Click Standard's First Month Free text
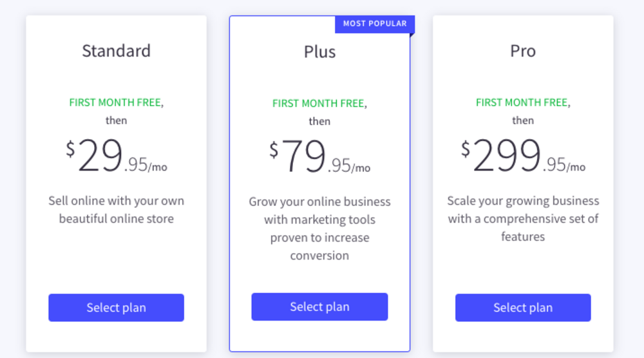Screen dimensions: 644x358 tap(115, 102)
